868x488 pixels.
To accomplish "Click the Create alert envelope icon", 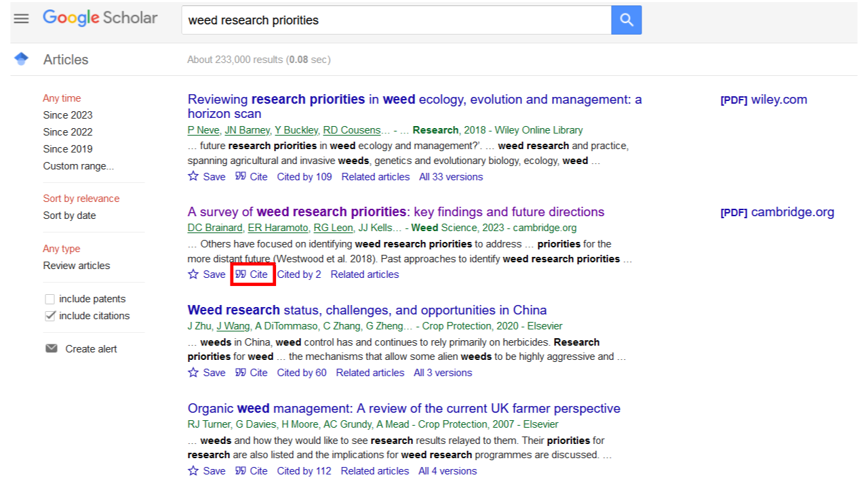I will point(52,348).
